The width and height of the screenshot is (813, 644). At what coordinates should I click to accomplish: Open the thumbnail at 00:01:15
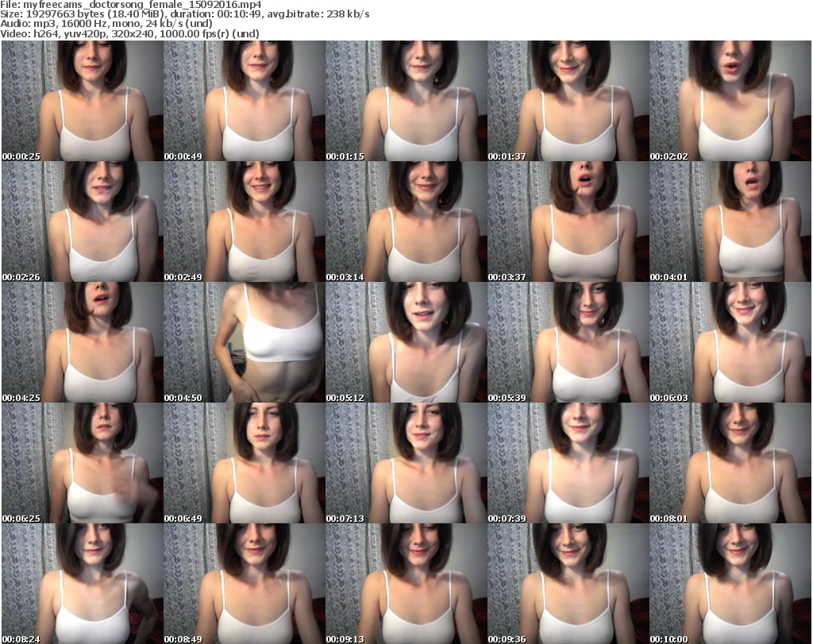[406, 101]
